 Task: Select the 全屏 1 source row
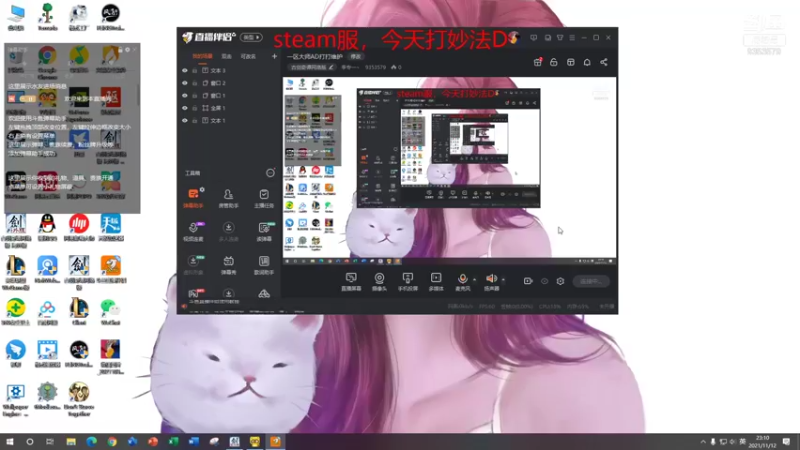pos(230,108)
